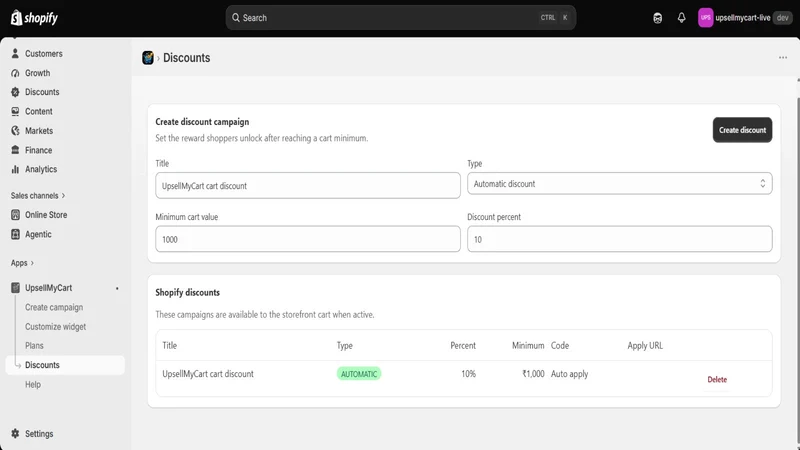Viewport: 800px width, 450px height.
Task: Open the upsellmycart-live account menu
Action: [x=744, y=18]
